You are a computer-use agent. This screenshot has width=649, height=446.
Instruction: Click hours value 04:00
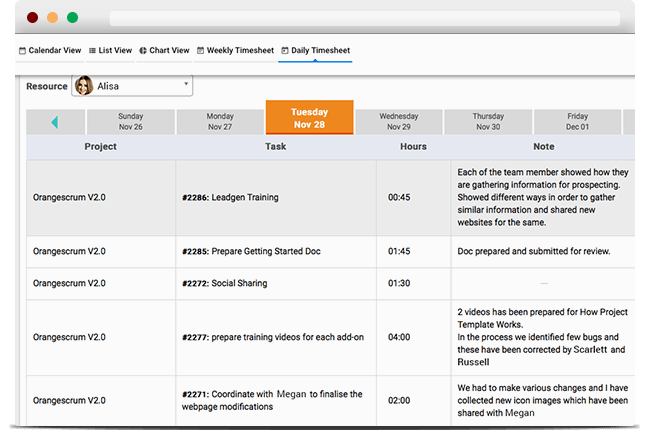[x=399, y=337]
